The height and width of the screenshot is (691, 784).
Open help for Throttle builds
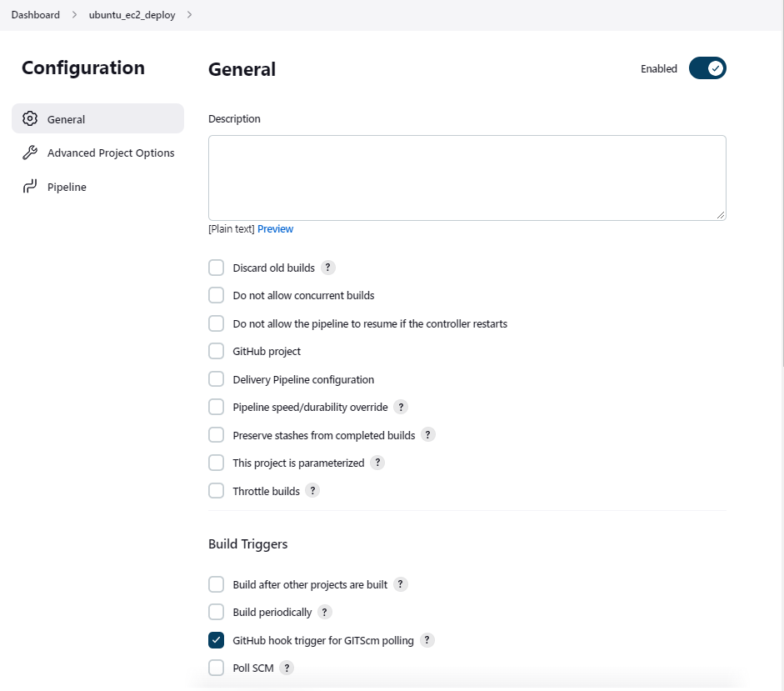pos(312,490)
